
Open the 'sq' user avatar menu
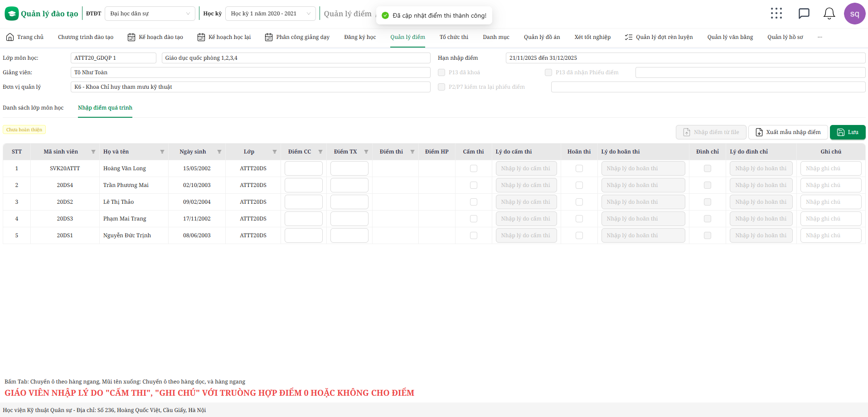[854, 14]
